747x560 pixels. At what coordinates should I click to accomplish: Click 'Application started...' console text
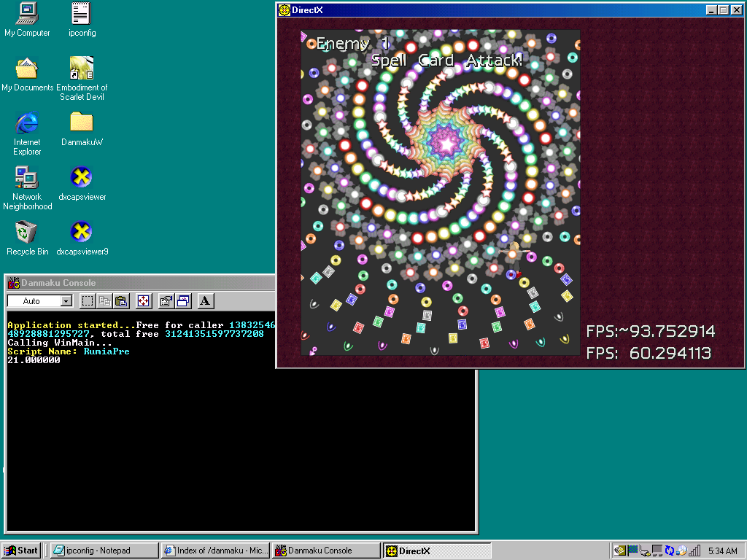pos(71,325)
